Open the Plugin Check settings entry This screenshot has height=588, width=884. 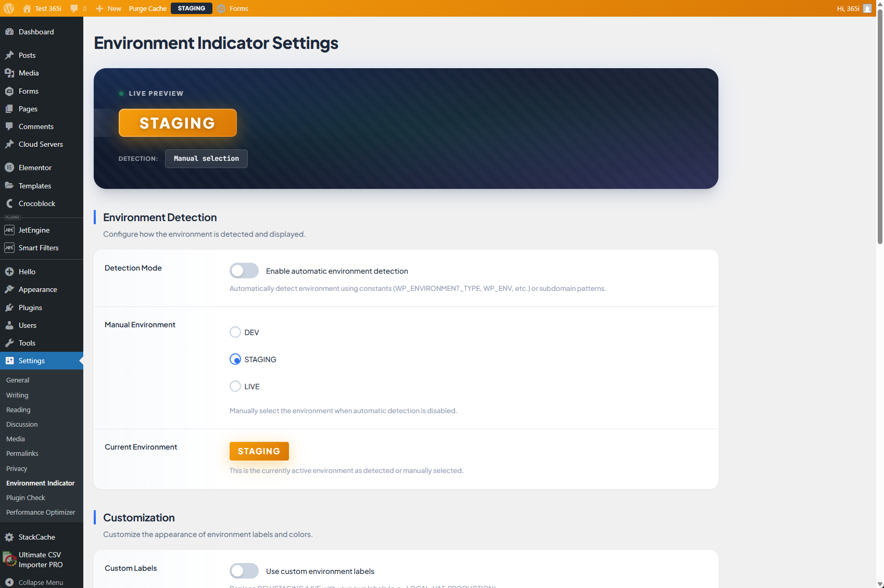pyautogui.click(x=26, y=497)
